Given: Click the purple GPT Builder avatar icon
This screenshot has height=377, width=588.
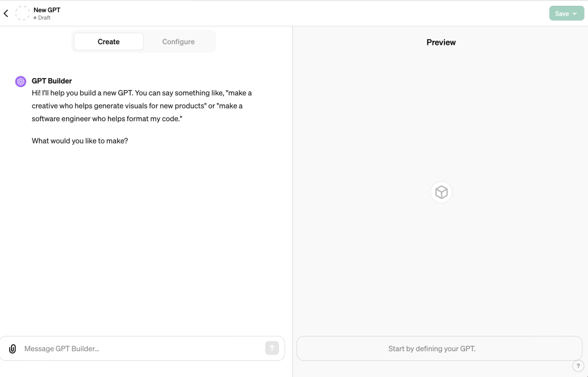Looking at the screenshot, I should click(21, 82).
